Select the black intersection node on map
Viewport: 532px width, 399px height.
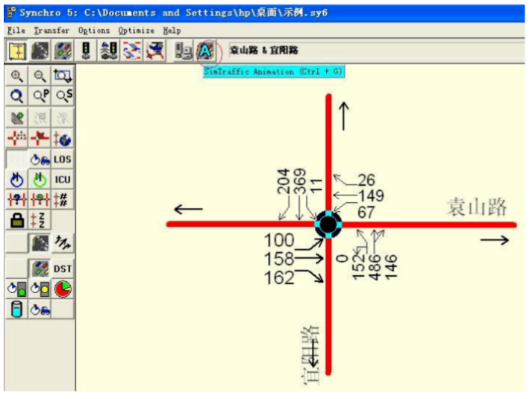pyautogui.click(x=328, y=224)
